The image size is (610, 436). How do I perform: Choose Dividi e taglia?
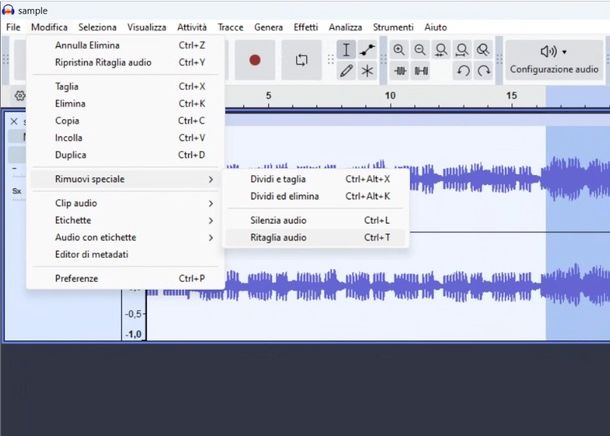[316, 179]
